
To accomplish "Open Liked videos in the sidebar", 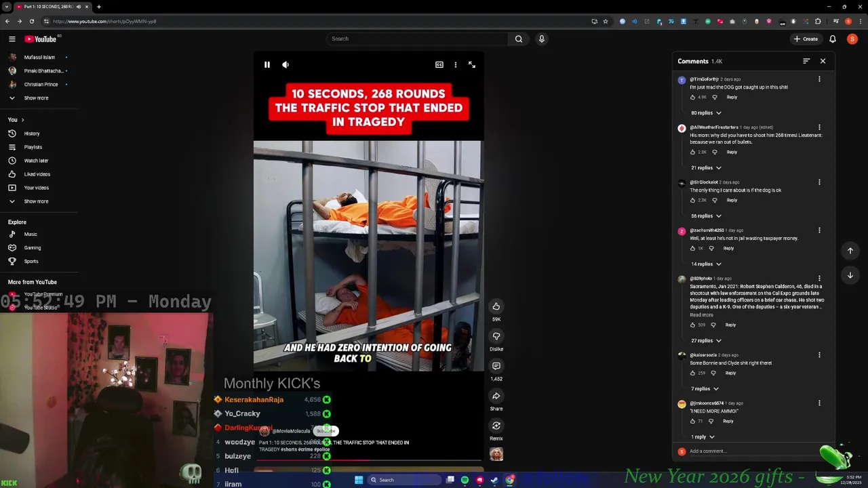I will tap(37, 174).
